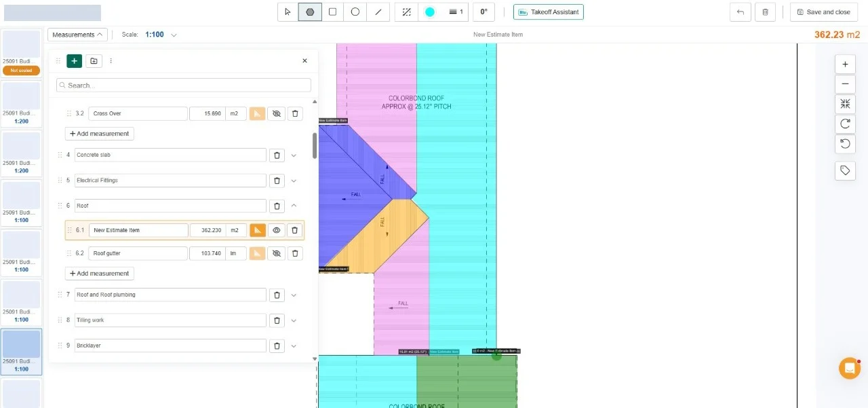Screen dimensions: 868x408
Task: Delete the Roof group
Action: tap(277, 206)
